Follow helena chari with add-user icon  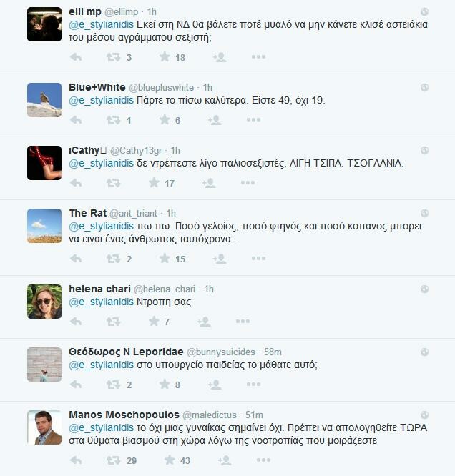[x=204, y=322]
